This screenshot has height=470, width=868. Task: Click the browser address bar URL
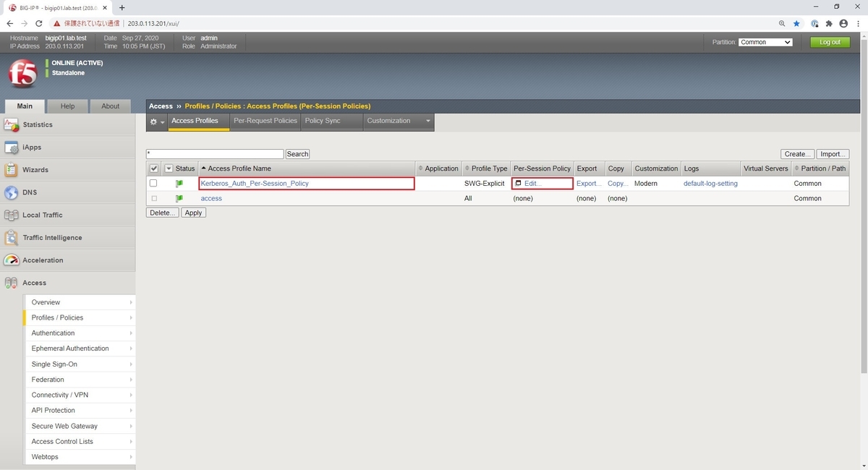coord(153,23)
